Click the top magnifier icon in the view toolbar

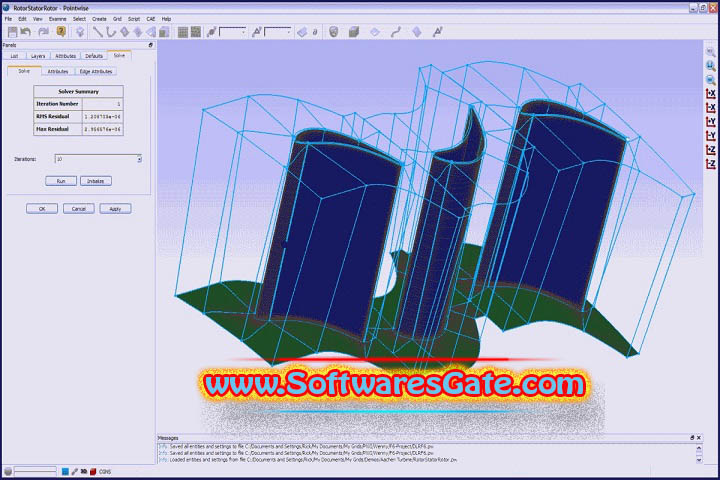(x=710, y=52)
